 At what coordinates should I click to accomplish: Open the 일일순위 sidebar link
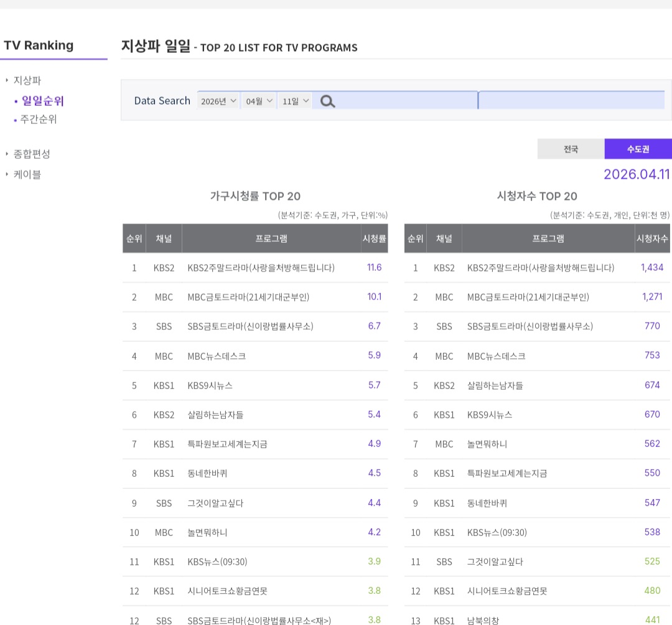43,101
